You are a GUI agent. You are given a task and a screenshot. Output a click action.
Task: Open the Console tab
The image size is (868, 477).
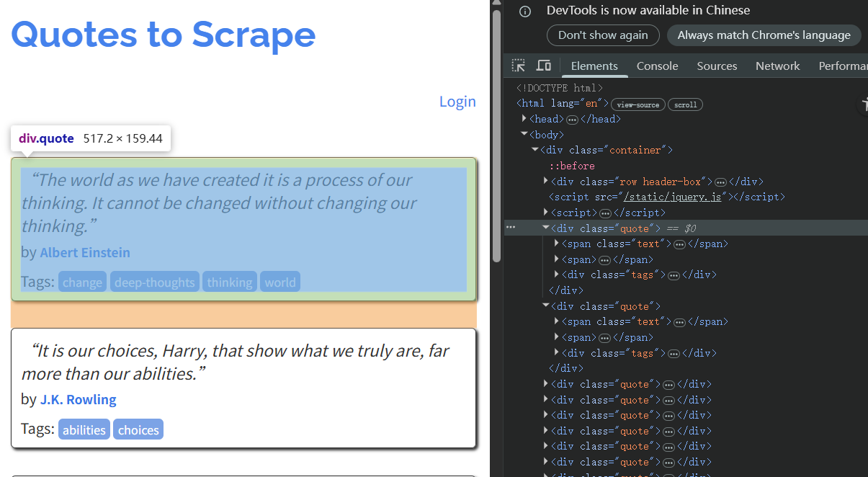coord(657,66)
